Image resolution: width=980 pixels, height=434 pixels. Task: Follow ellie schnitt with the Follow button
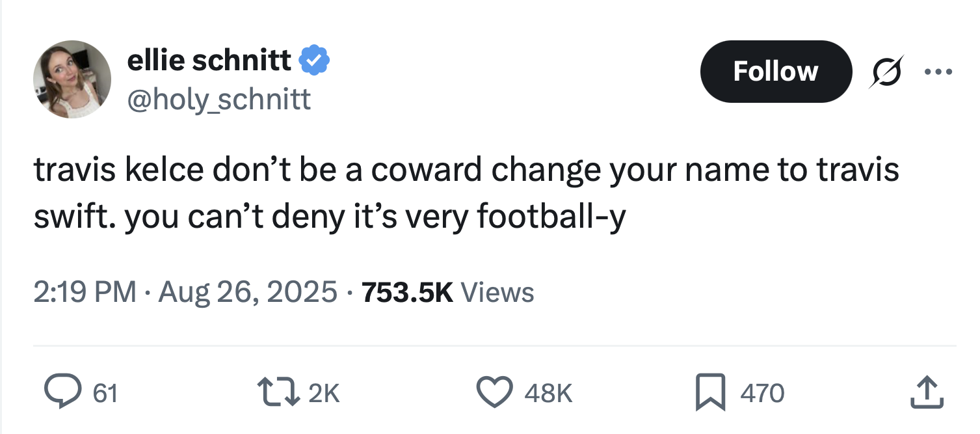pos(775,72)
